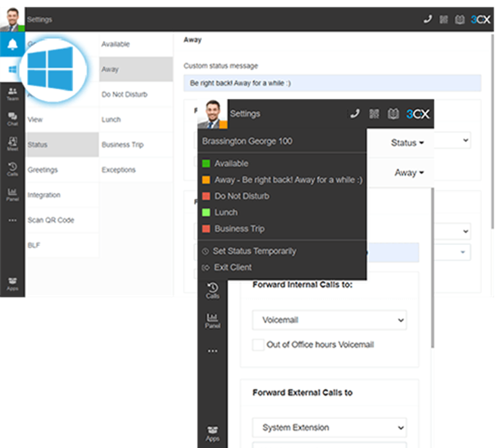This screenshot has height=448, width=497.
Task: Select Status in settings list
Action: [x=62, y=145]
